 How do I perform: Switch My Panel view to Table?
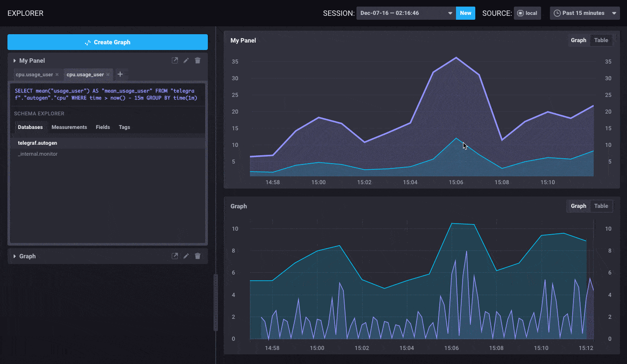click(x=601, y=40)
